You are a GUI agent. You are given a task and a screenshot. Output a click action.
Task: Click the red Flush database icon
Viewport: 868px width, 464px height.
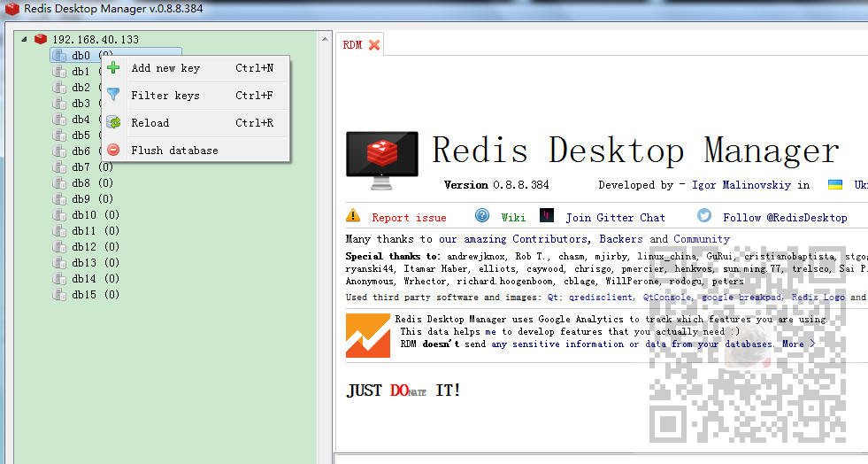coord(113,150)
